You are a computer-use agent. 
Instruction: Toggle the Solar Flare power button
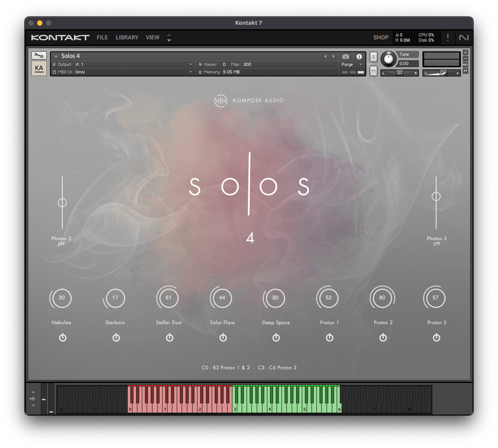tap(223, 338)
